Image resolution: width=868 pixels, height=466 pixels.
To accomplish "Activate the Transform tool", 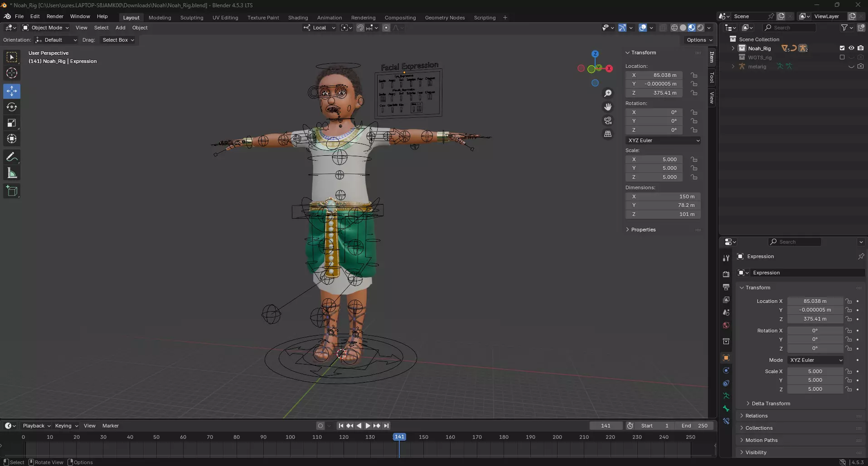I will 12,139.
